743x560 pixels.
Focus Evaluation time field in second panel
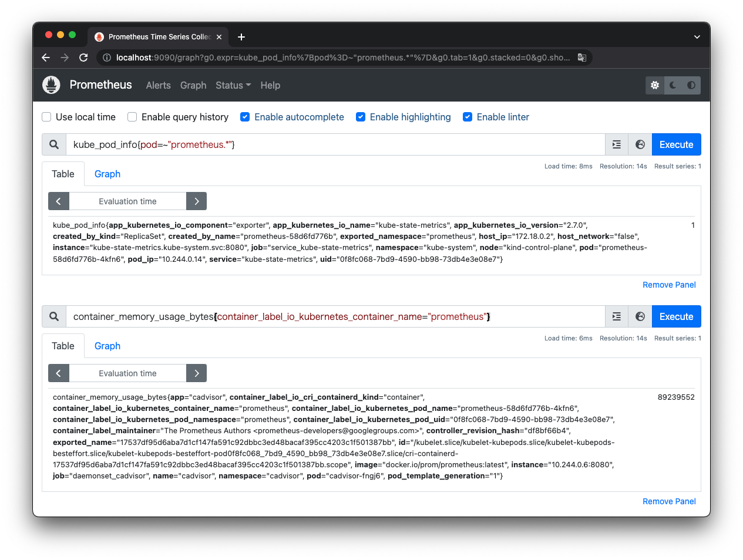tap(127, 373)
